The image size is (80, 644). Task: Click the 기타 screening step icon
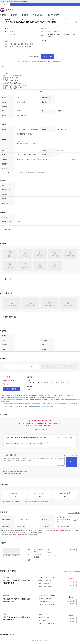coord(68,367)
